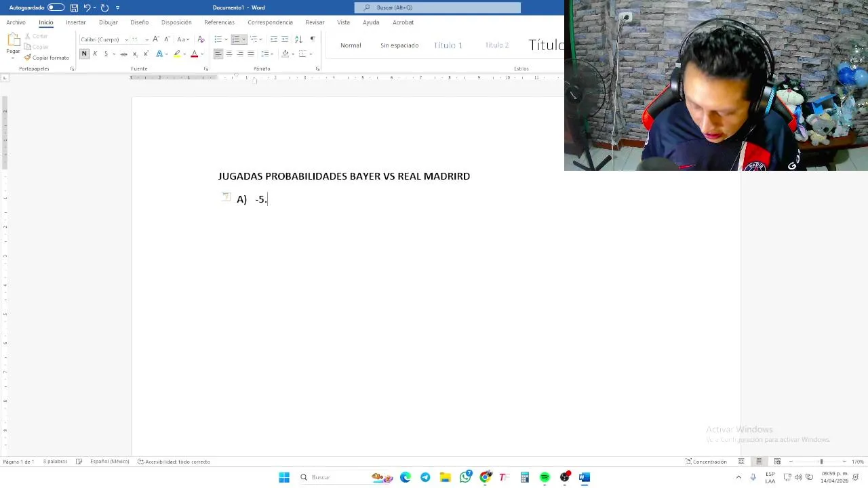
Task: Switch to the Insertar tab
Action: tap(76, 22)
